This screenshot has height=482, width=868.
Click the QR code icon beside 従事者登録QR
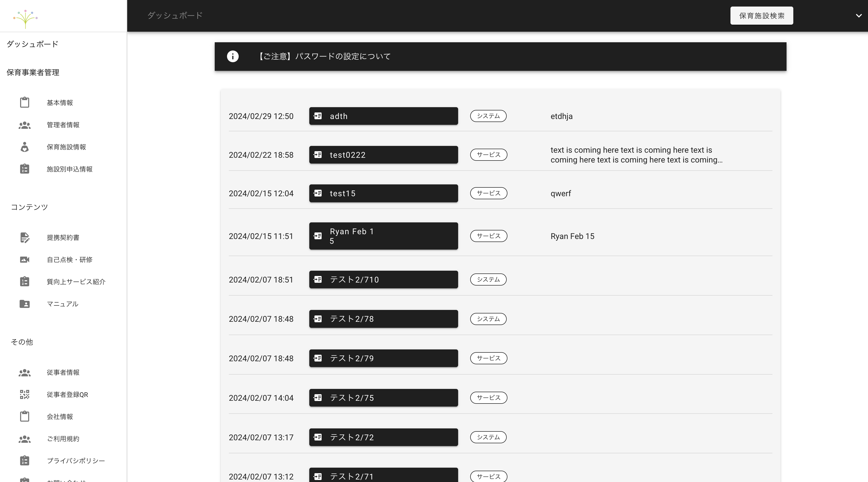tap(25, 394)
